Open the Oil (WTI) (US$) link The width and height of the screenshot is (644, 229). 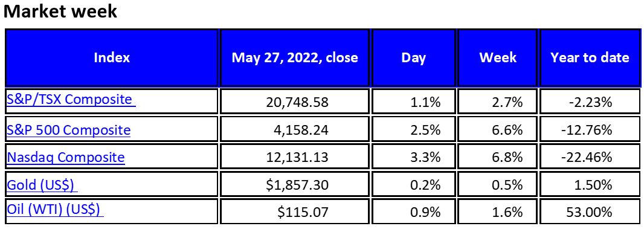point(55,210)
